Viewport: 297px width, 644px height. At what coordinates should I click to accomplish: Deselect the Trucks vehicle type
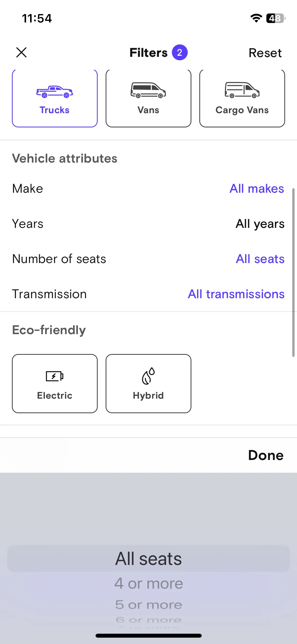click(55, 98)
